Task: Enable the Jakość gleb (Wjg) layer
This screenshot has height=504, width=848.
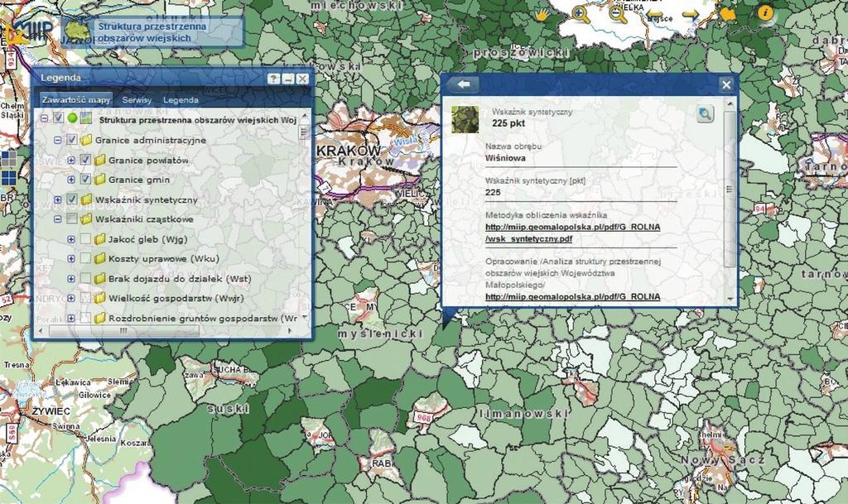Action: point(85,239)
